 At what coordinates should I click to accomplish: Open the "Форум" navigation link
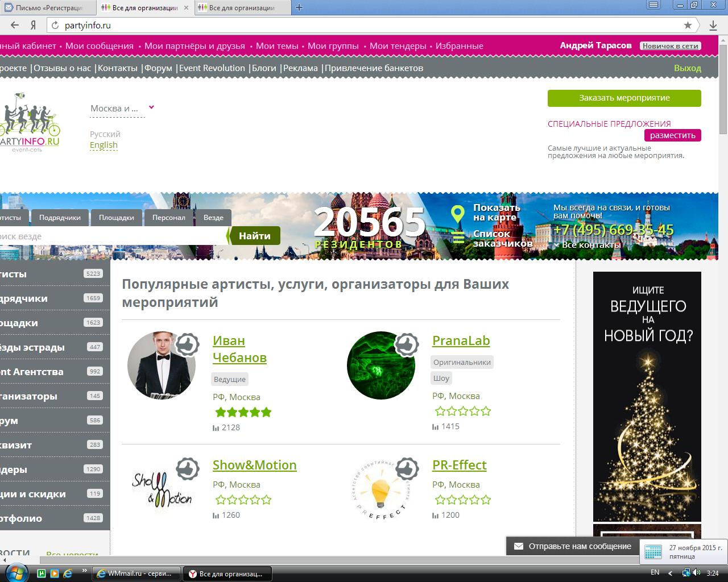(x=158, y=68)
